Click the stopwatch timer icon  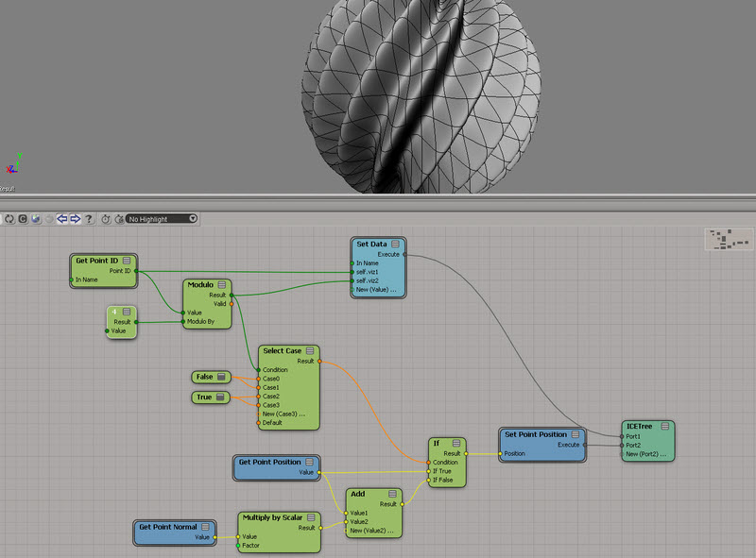pos(105,218)
